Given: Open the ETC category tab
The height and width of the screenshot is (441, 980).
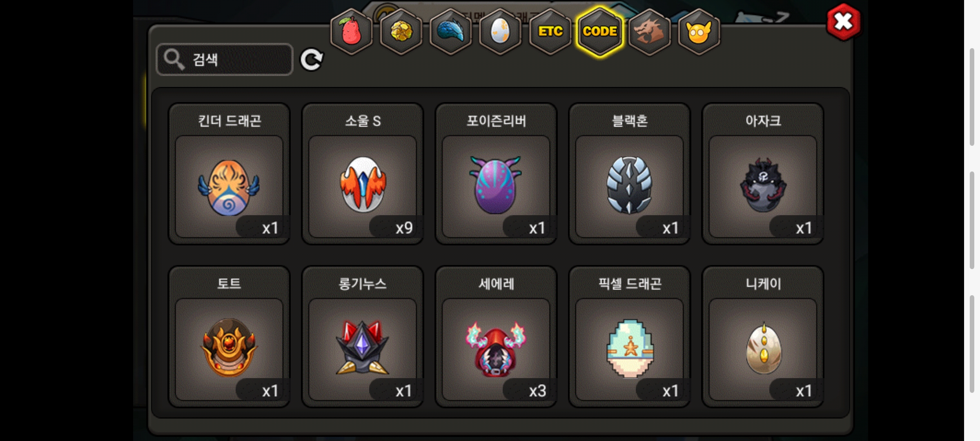Looking at the screenshot, I should pyautogui.click(x=550, y=32).
